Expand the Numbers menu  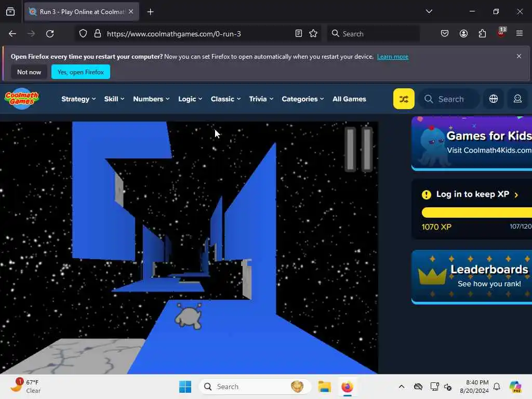point(151,99)
